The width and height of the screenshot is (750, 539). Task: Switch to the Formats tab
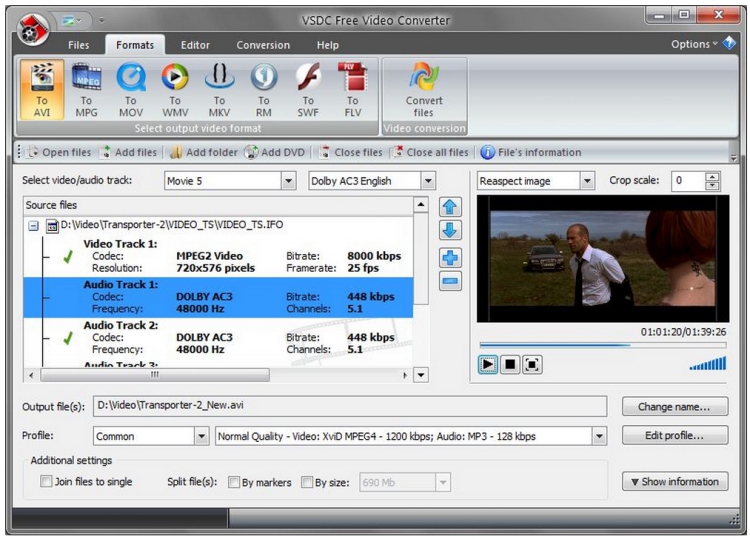135,45
